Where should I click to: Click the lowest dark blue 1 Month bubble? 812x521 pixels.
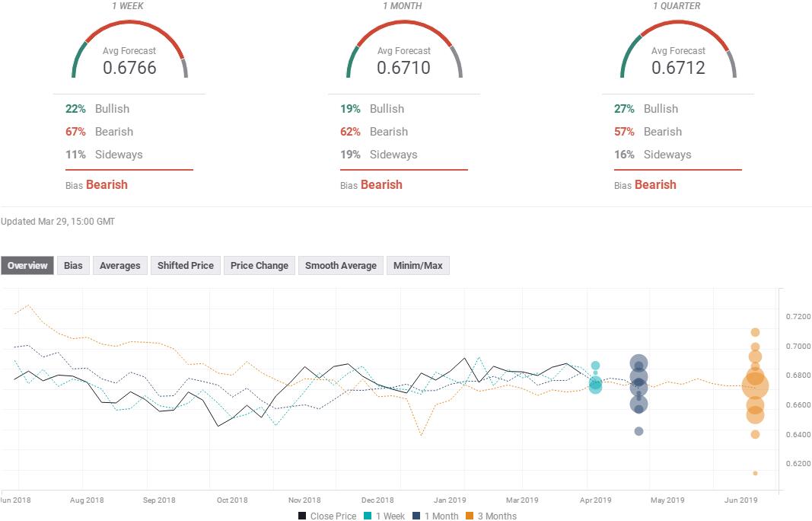pos(638,431)
